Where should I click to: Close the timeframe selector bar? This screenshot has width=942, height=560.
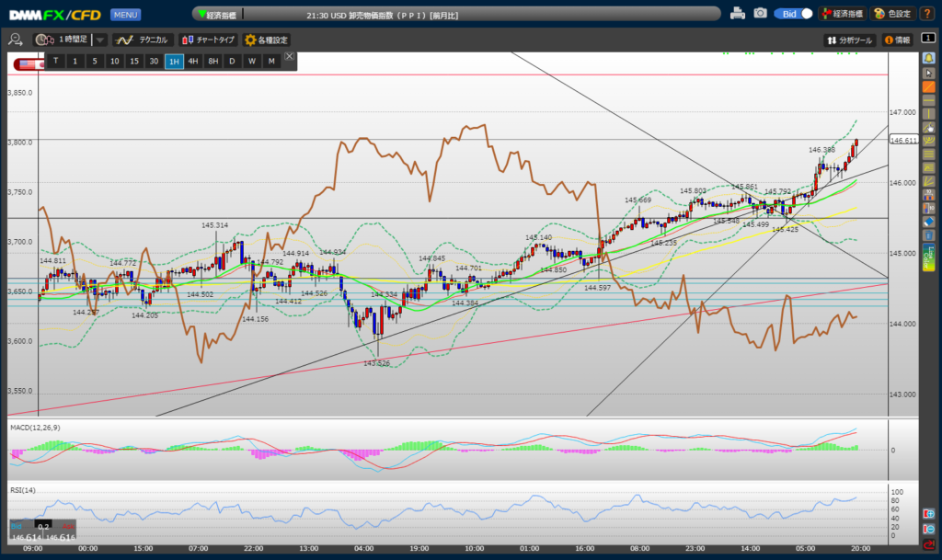pos(289,57)
